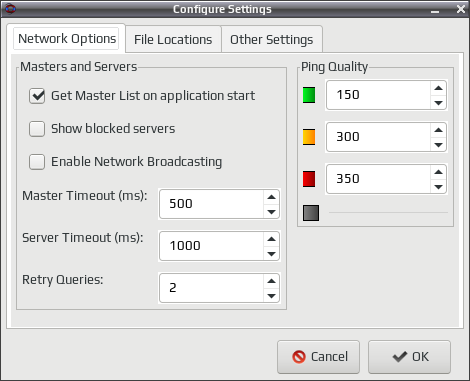The image size is (470, 381).
Task: Decrease Master Timeout with down arrow
Action: [271, 212]
